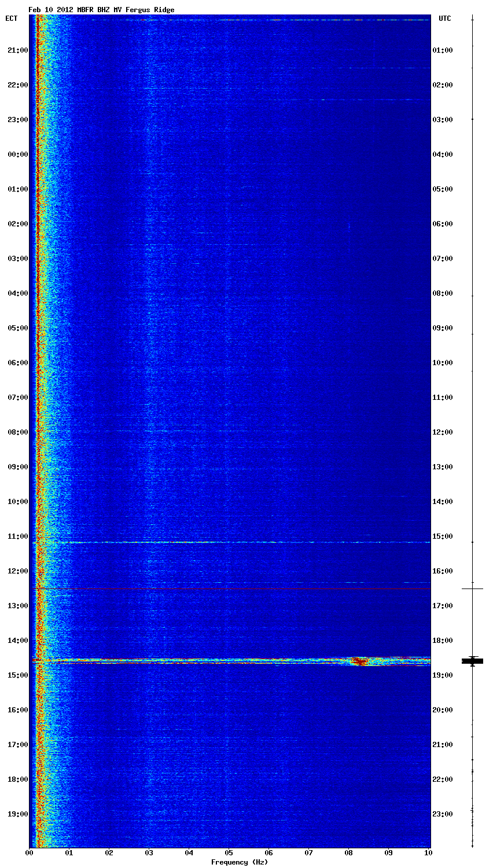
Task: Select frequency tick label '09'
Action: [389, 853]
